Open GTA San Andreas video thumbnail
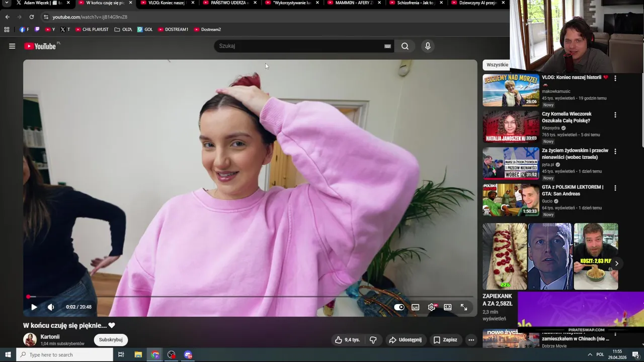The image size is (644, 362). 511,200
